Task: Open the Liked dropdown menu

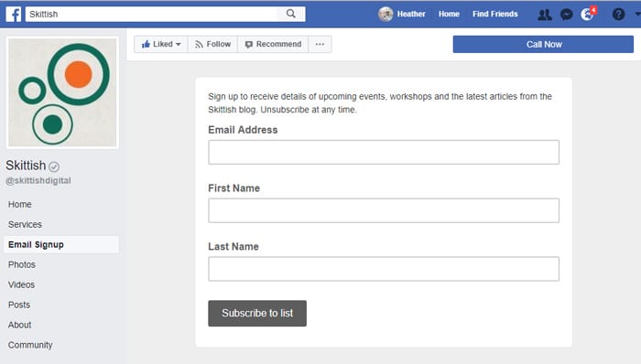Action: (161, 44)
